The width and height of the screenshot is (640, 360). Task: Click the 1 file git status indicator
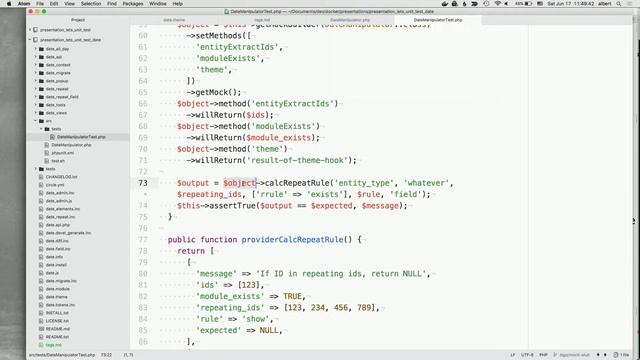(x=621, y=355)
